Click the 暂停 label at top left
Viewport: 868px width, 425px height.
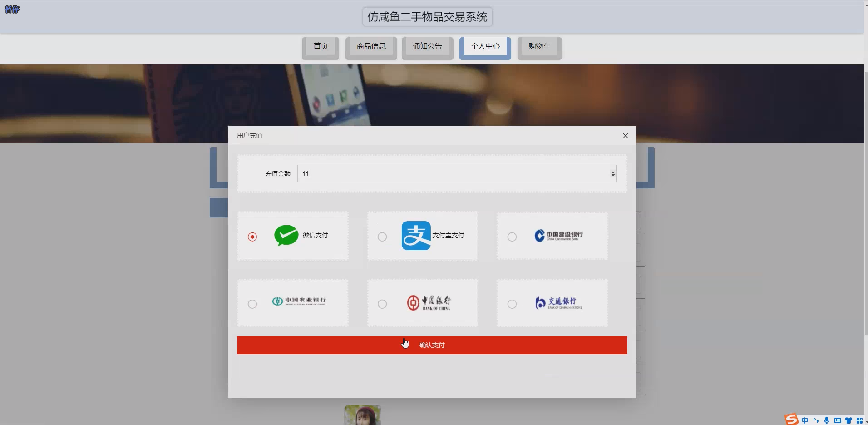click(x=12, y=9)
